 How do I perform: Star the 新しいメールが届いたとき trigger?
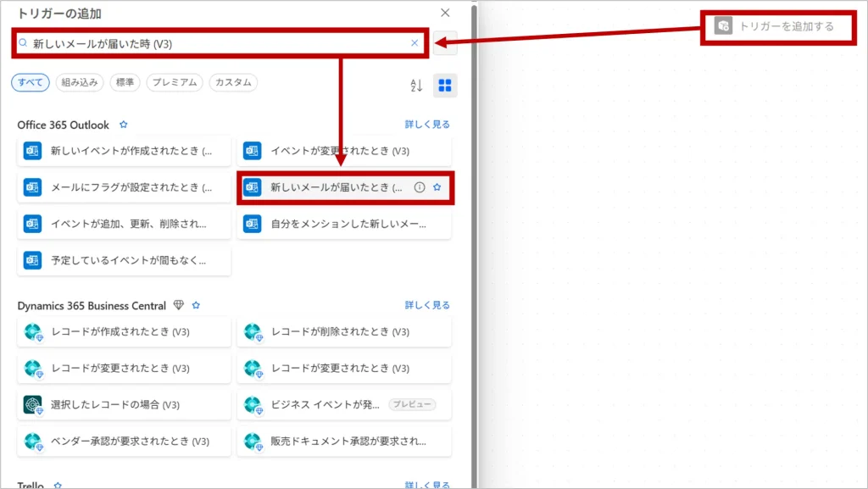(x=437, y=187)
